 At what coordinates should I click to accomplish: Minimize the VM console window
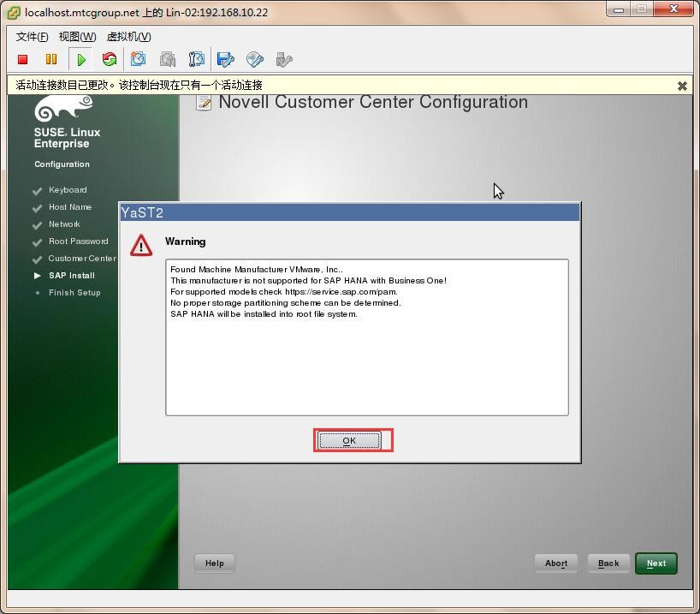click(x=619, y=9)
